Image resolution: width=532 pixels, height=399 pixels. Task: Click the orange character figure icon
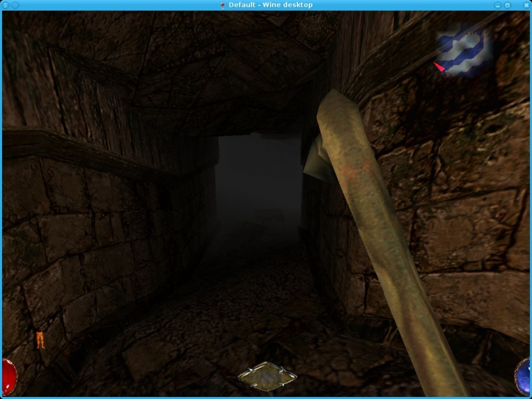click(x=41, y=339)
